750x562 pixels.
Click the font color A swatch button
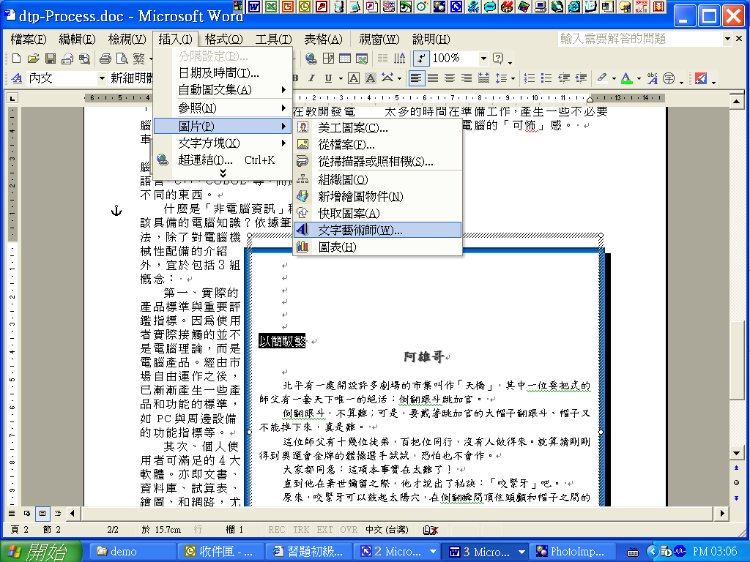click(x=627, y=78)
